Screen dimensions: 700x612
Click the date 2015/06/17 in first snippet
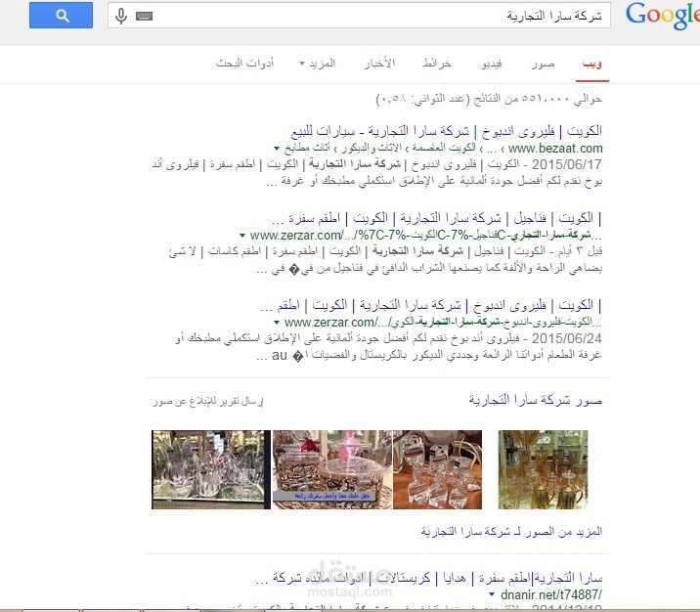567,164
